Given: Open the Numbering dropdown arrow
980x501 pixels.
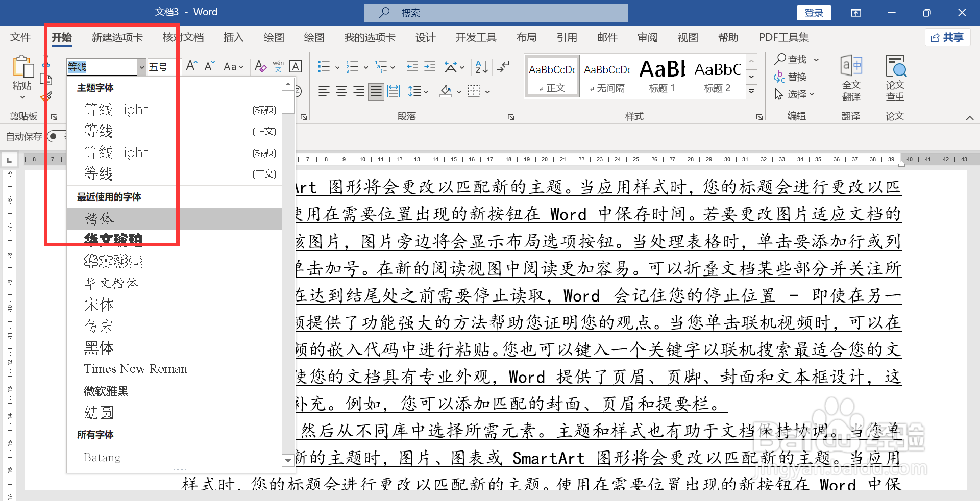Looking at the screenshot, I should [x=366, y=67].
